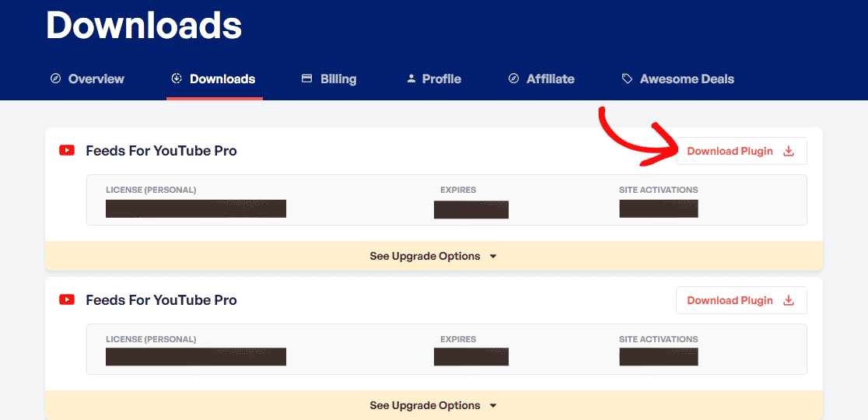Screen dimensions: 868x420
Task: Click the download arrow icon in first card
Action: 789,151
